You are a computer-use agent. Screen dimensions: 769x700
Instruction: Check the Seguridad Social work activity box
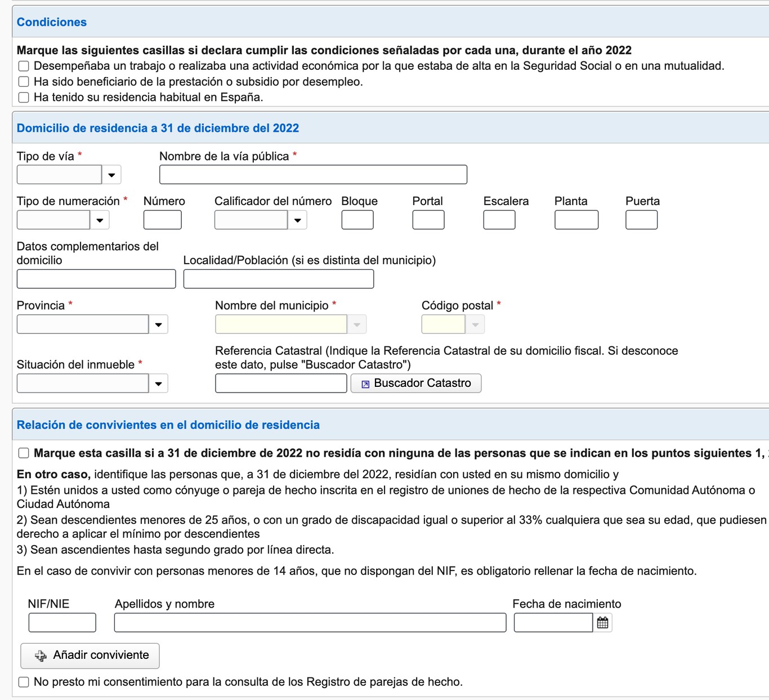pyautogui.click(x=24, y=66)
